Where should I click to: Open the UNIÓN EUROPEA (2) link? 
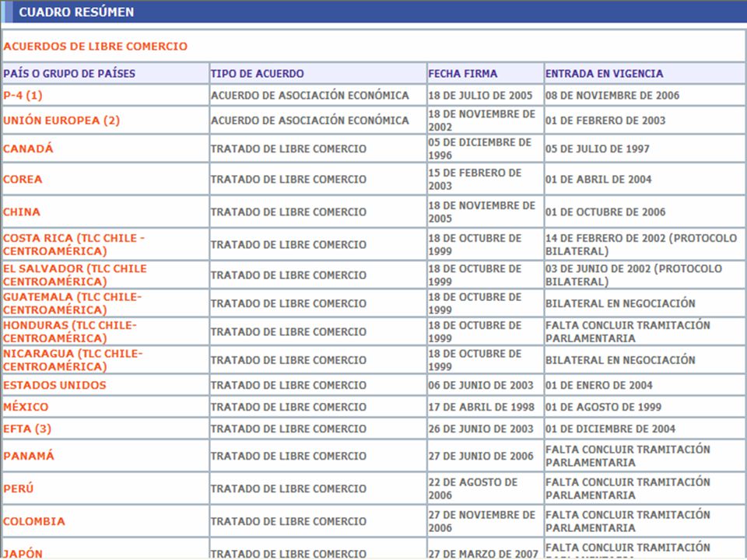pyautogui.click(x=61, y=121)
